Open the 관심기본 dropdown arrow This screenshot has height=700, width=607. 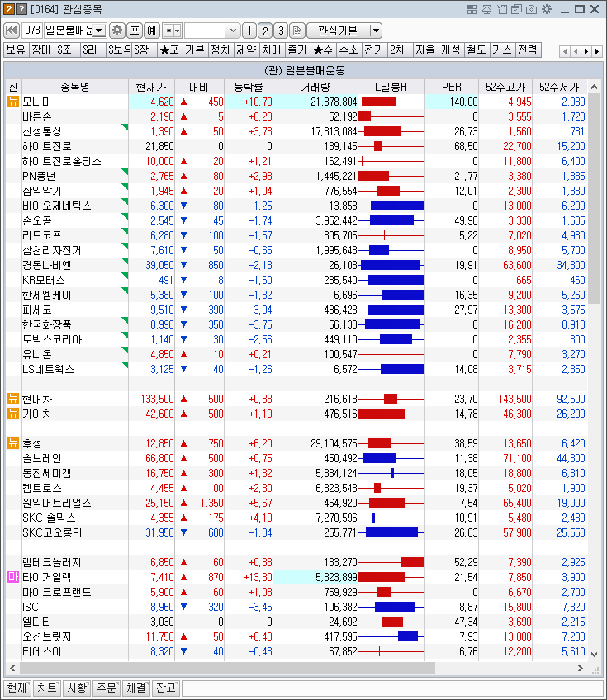[376, 31]
